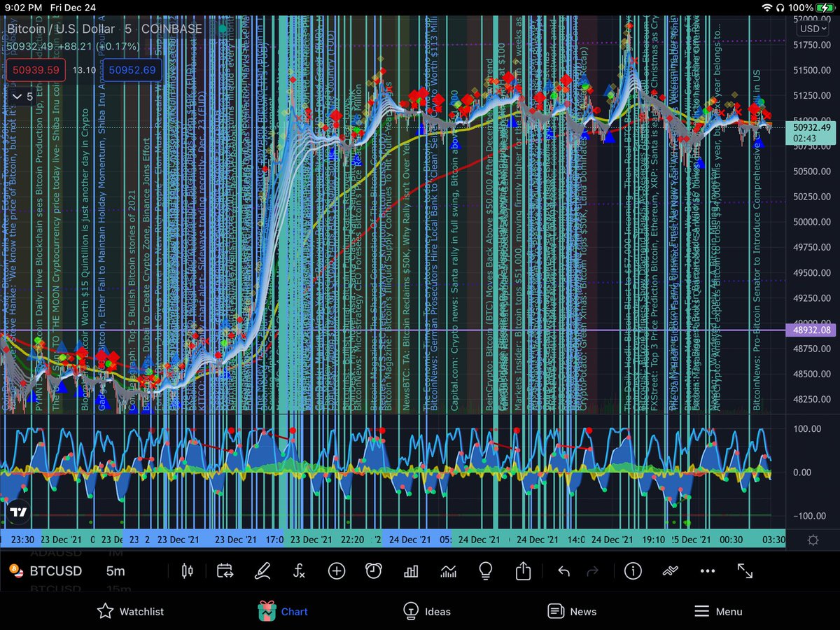This screenshot has width=840, height=630.
Task: Select the Chart tab
Action: coord(283,611)
